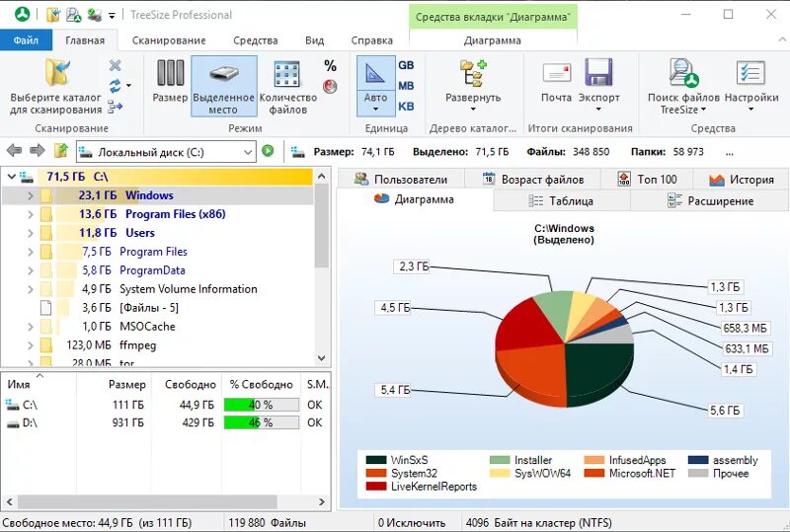790x532 pixels.
Task: Expand the Windows folder node
Action: [31, 195]
